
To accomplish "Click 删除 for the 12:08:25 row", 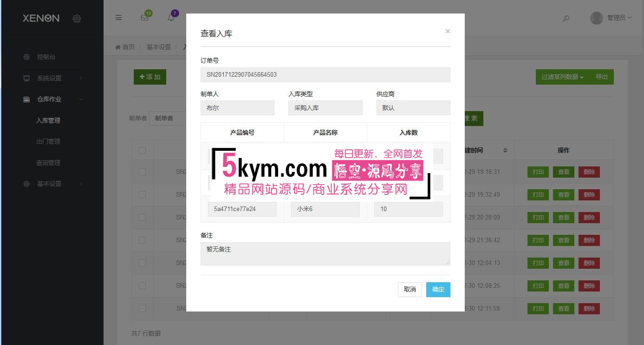I will tap(589, 286).
